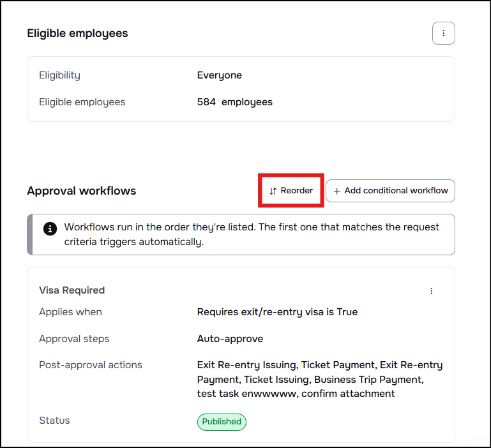
Task: Click the up-down arrows Reorder icon
Action: point(273,191)
